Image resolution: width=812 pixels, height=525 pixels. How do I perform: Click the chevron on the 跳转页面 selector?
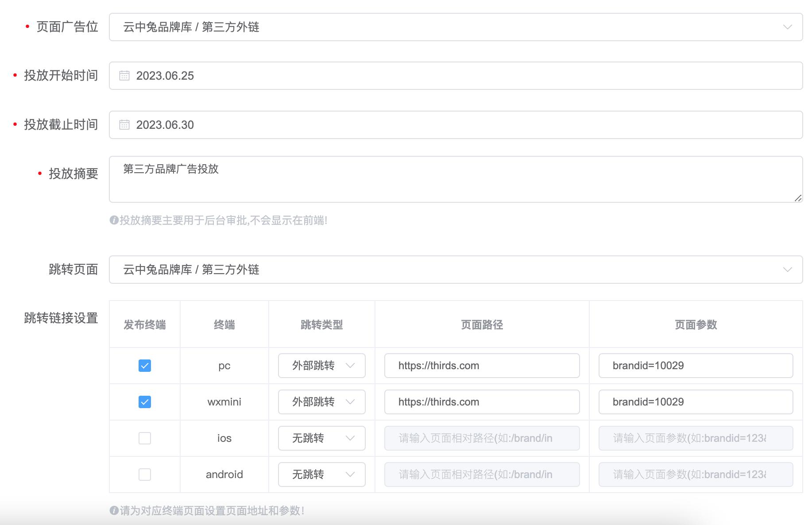(x=787, y=270)
